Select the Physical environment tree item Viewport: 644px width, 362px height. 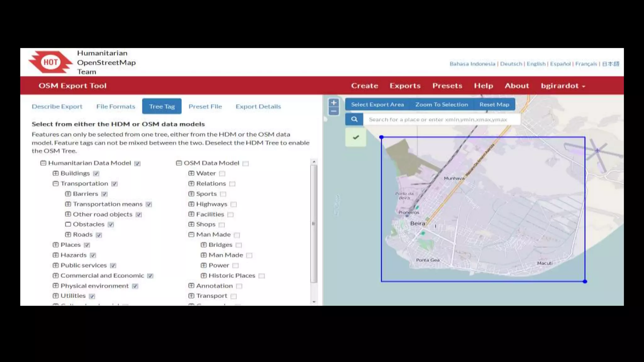click(95, 286)
